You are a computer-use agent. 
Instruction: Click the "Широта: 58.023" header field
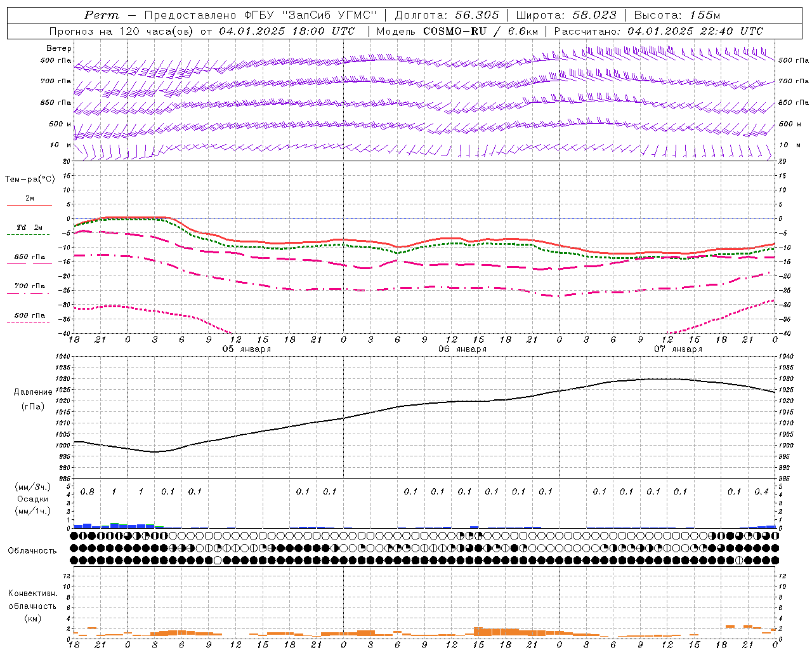coord(566,15)
